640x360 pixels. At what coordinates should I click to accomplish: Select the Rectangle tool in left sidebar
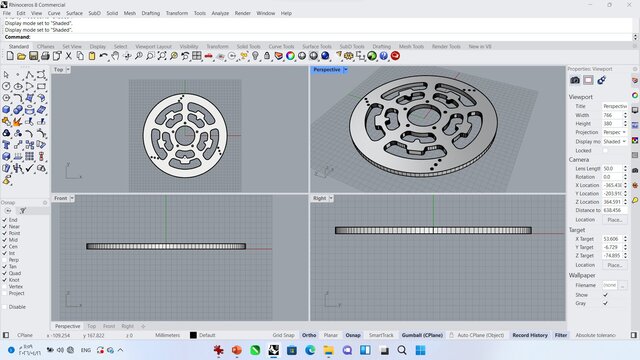click(41, 86)
